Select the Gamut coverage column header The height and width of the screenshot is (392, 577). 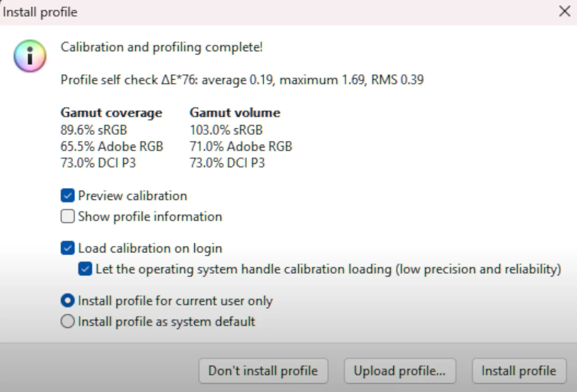tap(111, 112)
